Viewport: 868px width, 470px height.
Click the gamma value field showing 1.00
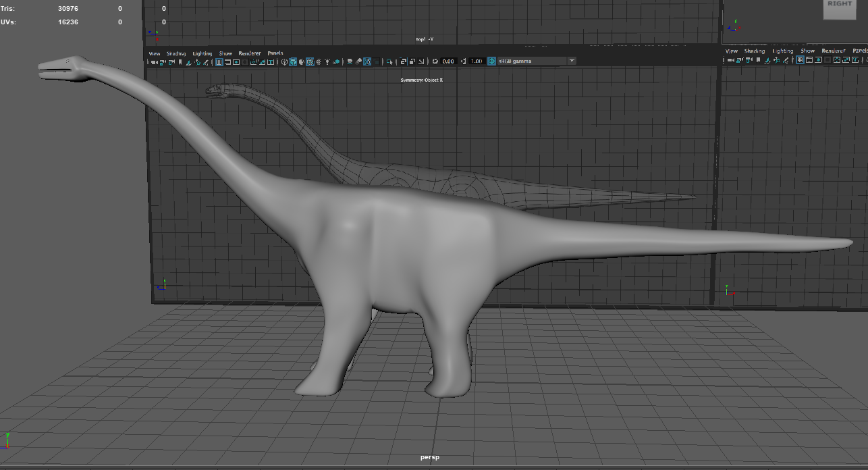[x=475, y=61]
